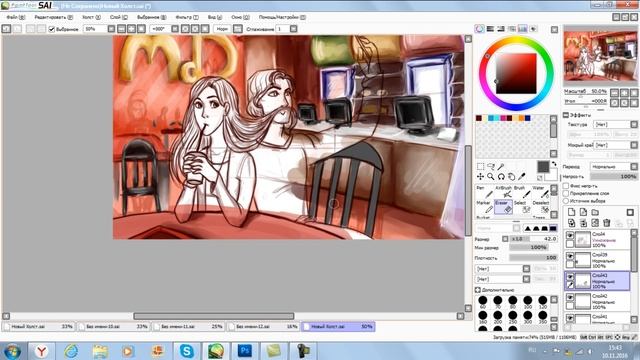Viewport: 640px width, 360px height.
Task: Switch to the Без имени-11.sai canvas tab
Action: [188, 327]
